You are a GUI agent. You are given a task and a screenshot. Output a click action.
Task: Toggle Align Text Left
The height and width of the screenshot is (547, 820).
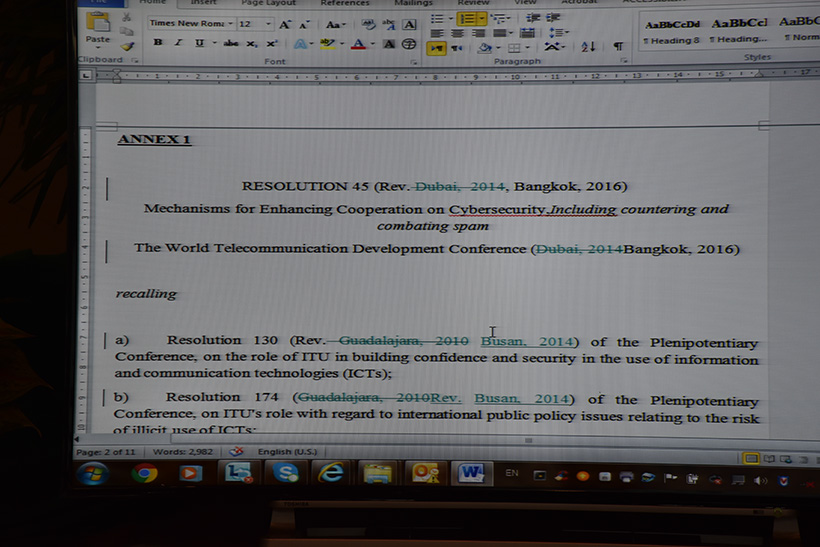437,33
